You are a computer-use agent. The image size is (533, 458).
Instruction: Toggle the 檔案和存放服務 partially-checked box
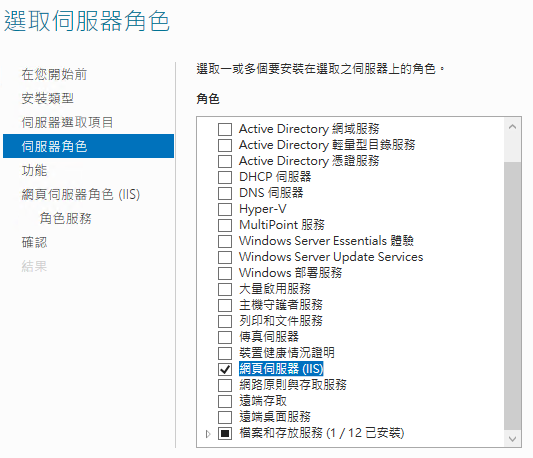click(x=225, y=434)
